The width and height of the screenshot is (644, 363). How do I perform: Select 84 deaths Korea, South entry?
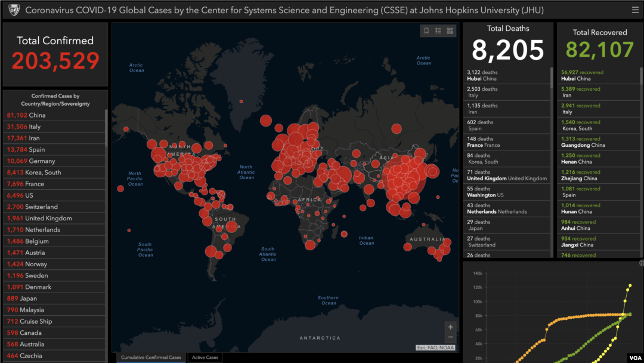[507, 159]
